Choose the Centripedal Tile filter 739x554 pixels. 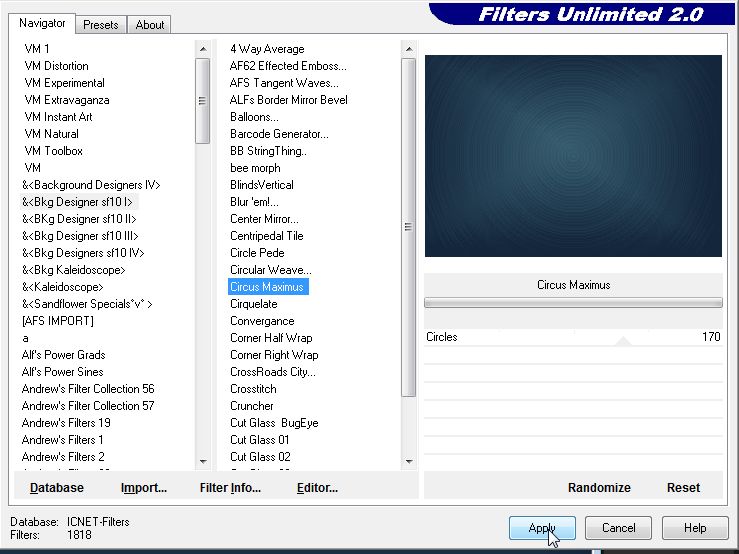tap(267, 236)
